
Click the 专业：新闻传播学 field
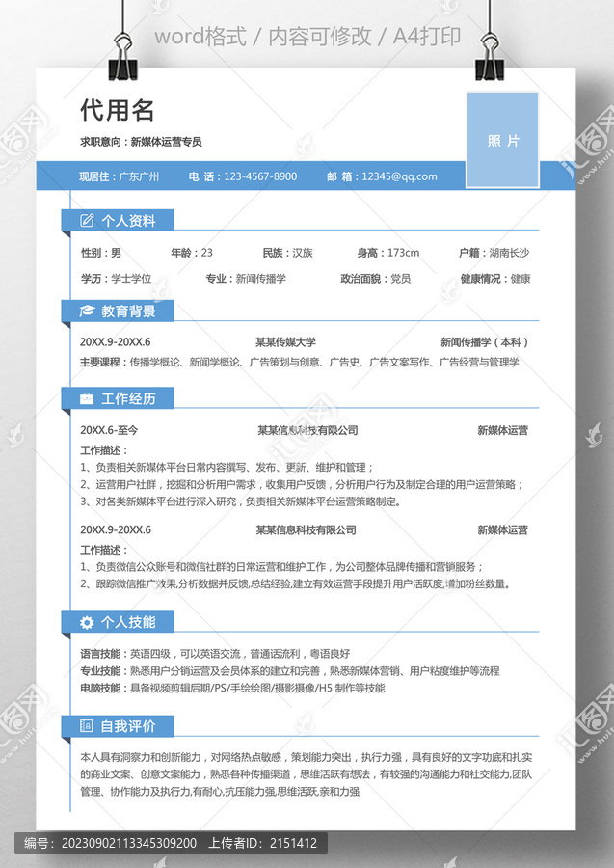[246, 279]
